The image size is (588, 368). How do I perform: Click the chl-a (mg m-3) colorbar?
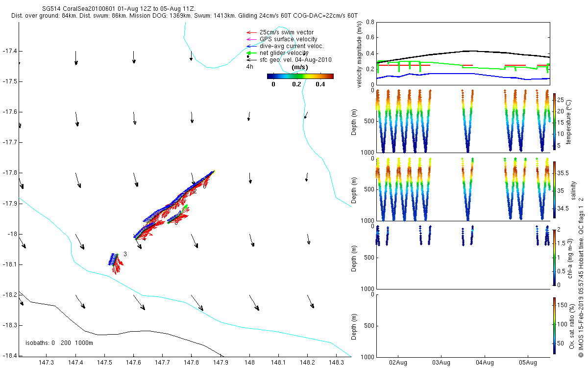(554, 257)
